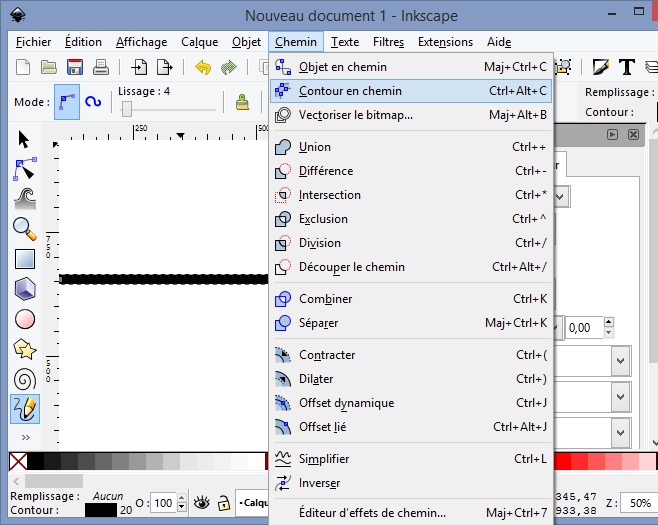Choose Division from Chemin menu

pos(411,243)
